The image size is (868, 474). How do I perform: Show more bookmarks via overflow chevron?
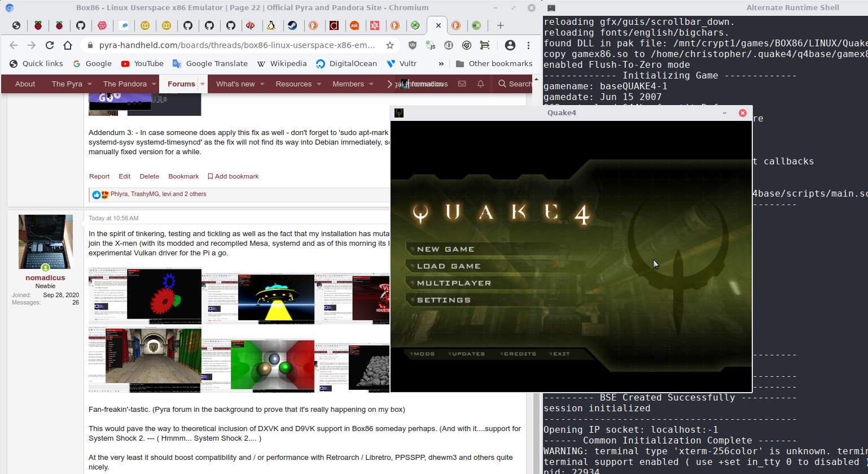click(441, 64)
